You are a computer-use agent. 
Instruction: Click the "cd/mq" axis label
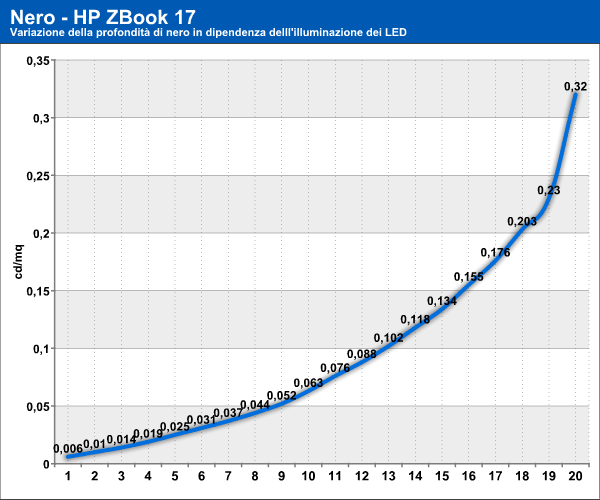(18, 262)
